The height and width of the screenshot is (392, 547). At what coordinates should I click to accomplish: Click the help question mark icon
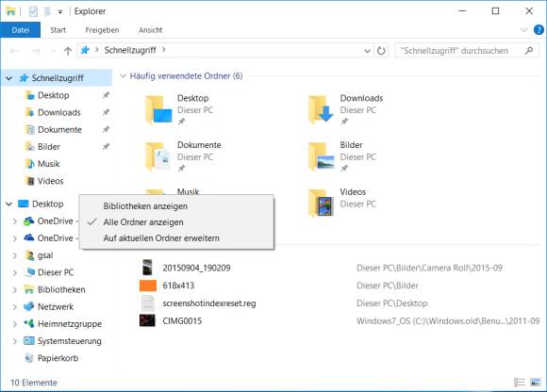[539, 30]
